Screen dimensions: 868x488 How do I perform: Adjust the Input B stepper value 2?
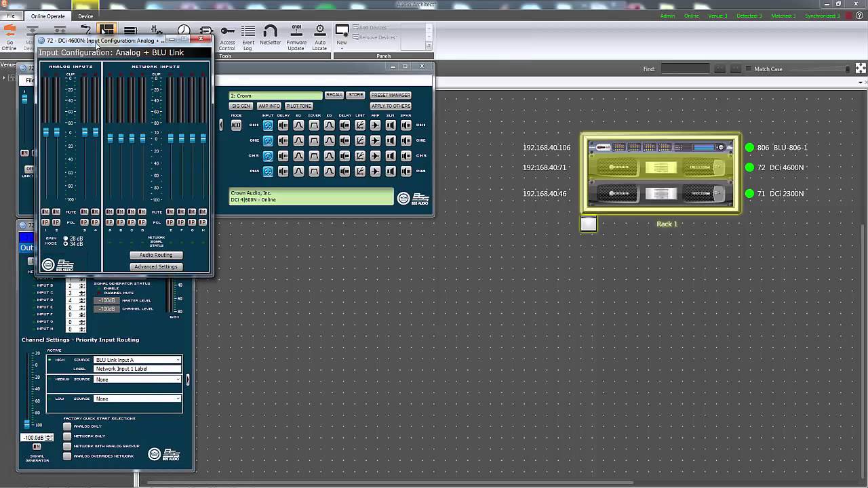coord(82,286)
